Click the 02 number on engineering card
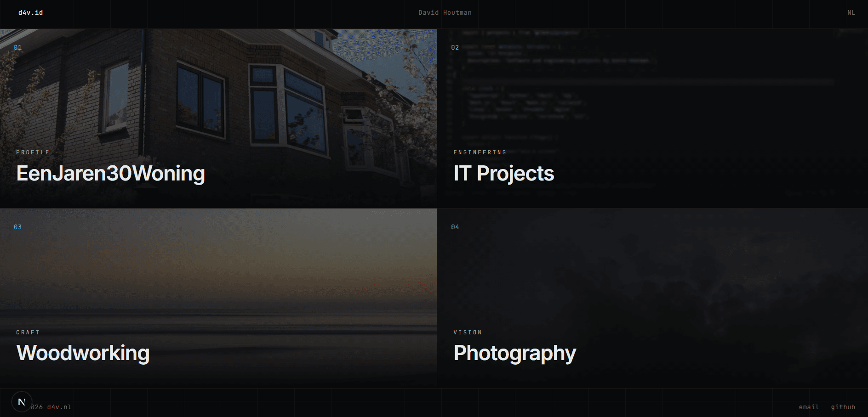The width and height of the screenshot is (868, 417). [x=455, y=48]
